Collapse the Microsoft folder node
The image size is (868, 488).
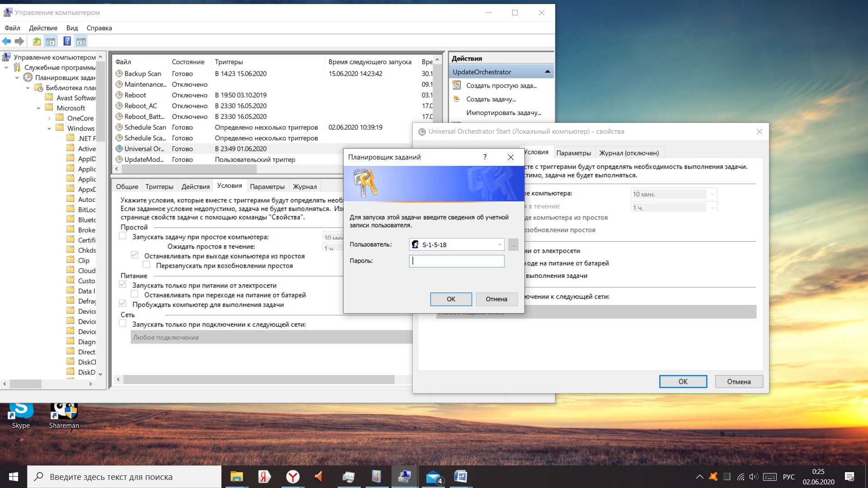pyautogui.click(x=38, y=108)
